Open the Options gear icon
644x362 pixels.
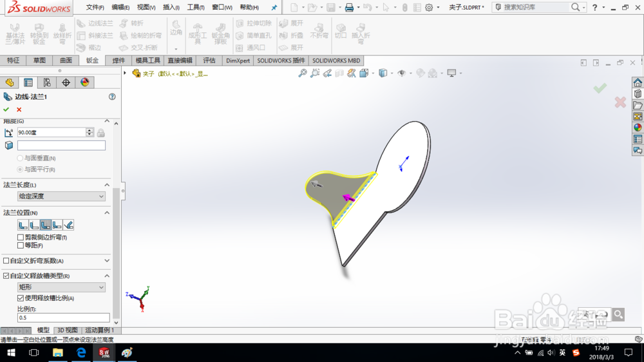pos(429,7)
